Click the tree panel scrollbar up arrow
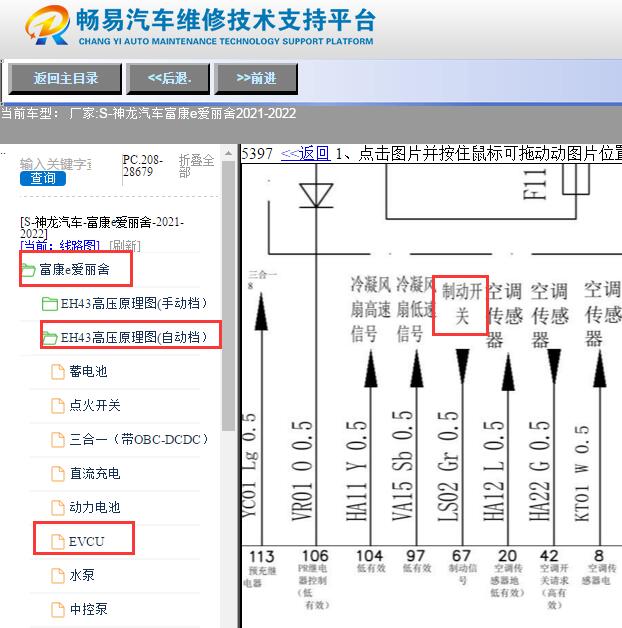 coord(228,154)
